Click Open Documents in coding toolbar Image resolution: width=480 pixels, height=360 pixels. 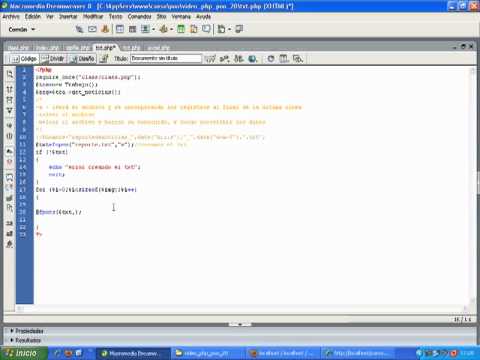click(x=10, y=74)
